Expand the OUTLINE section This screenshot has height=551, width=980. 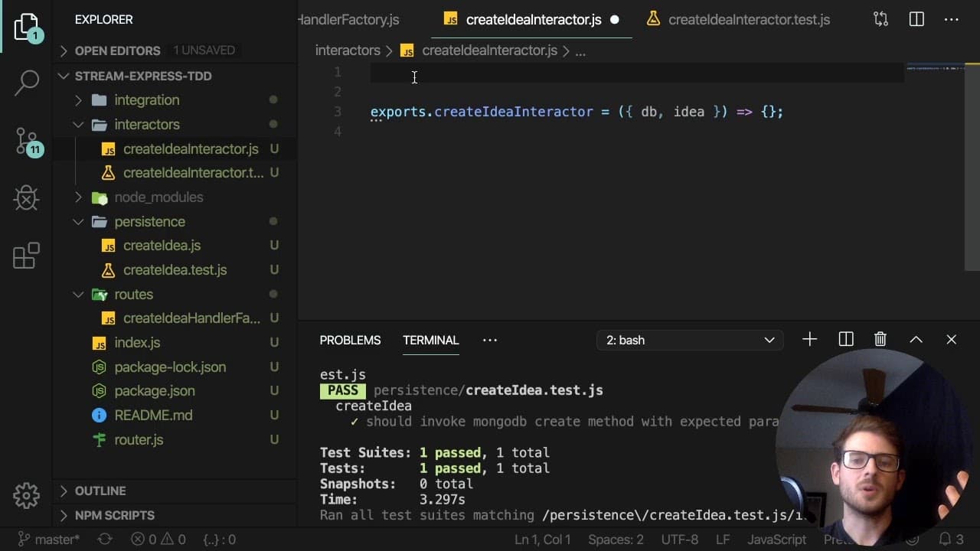[100, 491]
